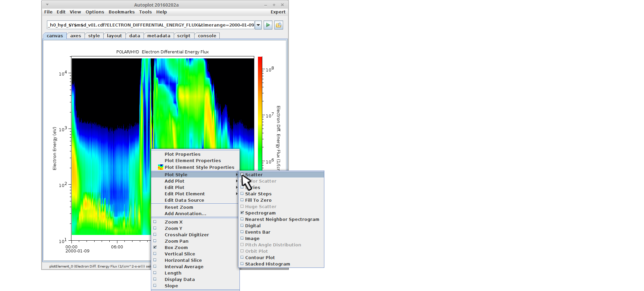Click the 06:00 tick label on time axis
This screenshot has width=644, height=291.
(x=117, y=247)
